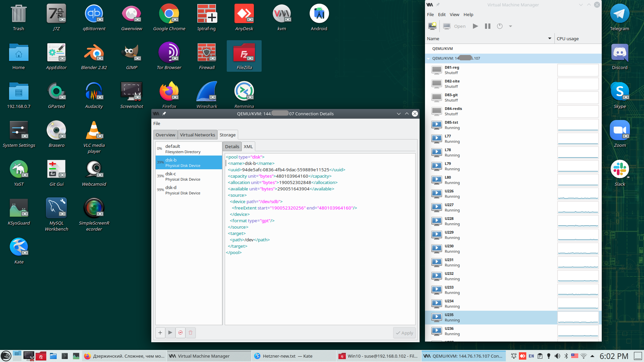Switch to the storage Details tab
The image size is (644, 362).
(x=232, y=146)
